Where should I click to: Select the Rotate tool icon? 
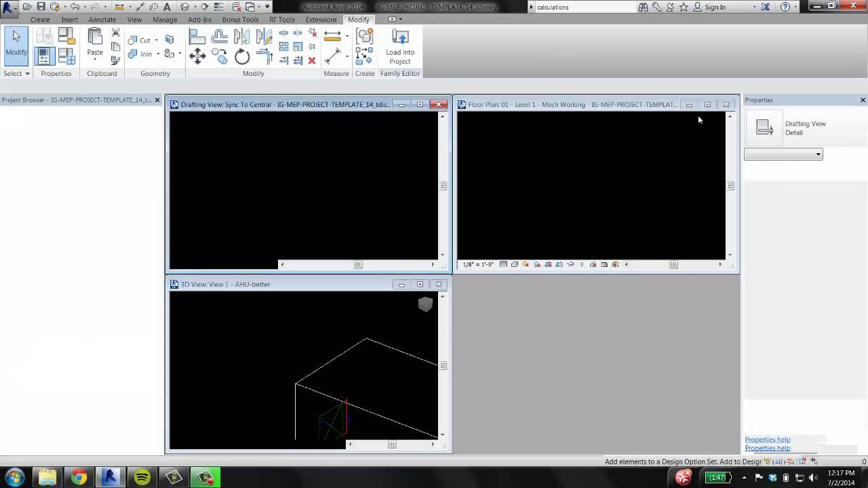tap(242, 56)
